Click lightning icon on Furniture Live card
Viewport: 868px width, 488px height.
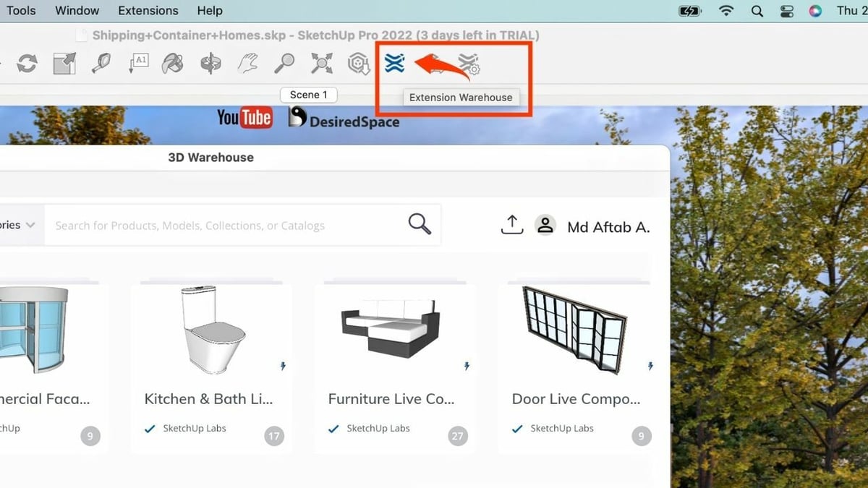(x=467, y=367)
